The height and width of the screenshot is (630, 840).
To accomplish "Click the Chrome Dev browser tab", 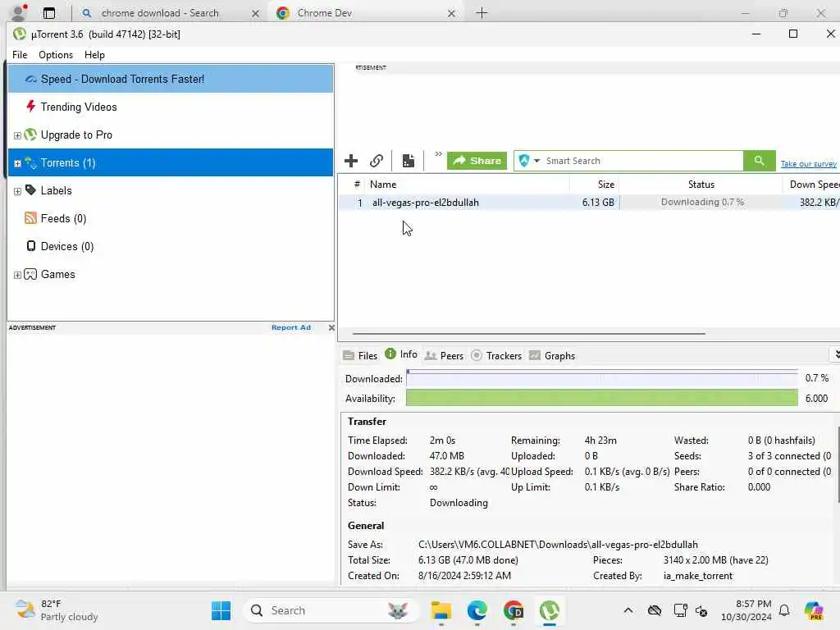I will click(366, 13).
